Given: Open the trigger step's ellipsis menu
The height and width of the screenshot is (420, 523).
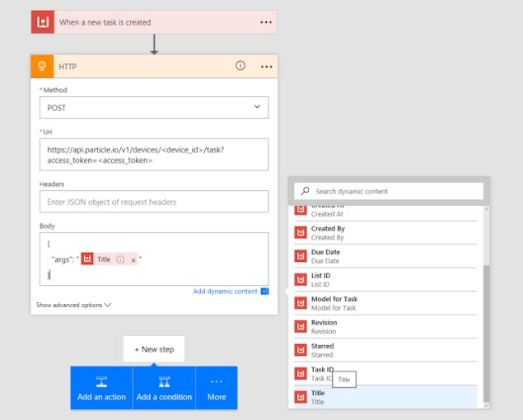Looking at the screenshot, I should [x=266, y=22].
